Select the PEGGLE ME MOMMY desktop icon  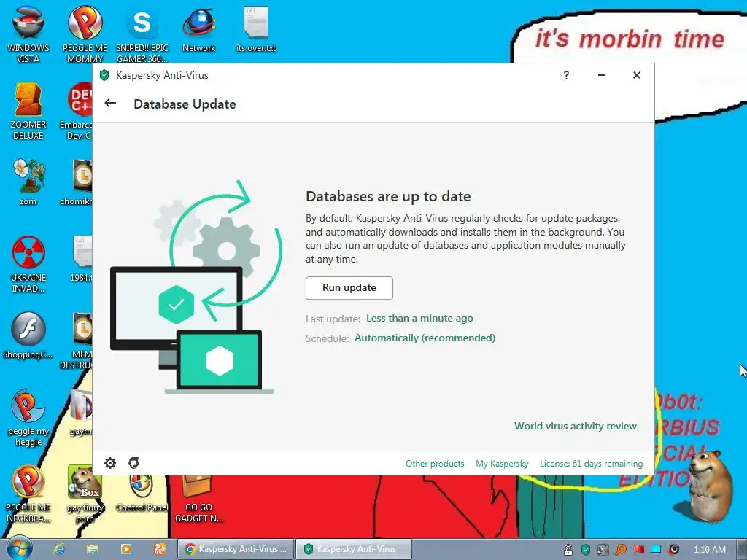click(x=85, y=34)
